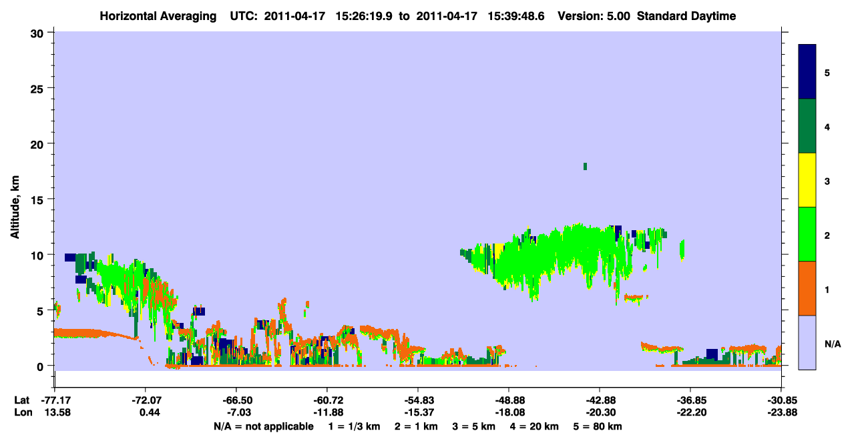
Task: Click the large green cloud layer near 10 km
Action: point(561,257)
